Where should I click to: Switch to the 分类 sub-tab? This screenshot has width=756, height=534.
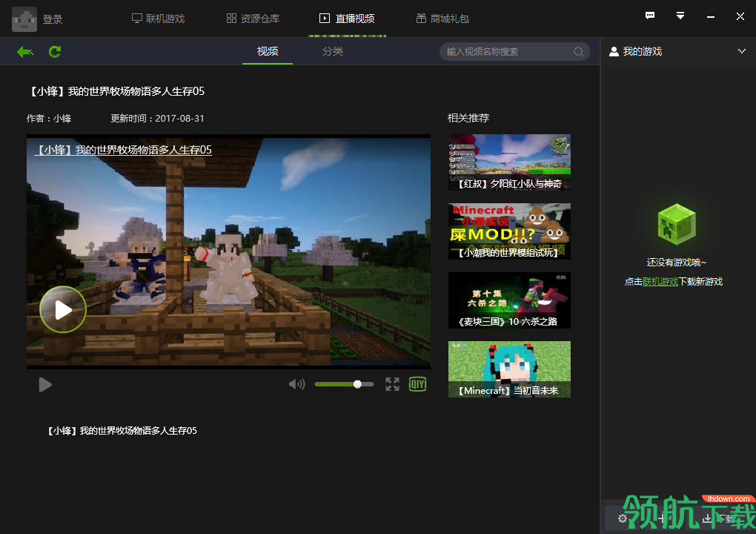click(x=333, y=51)
